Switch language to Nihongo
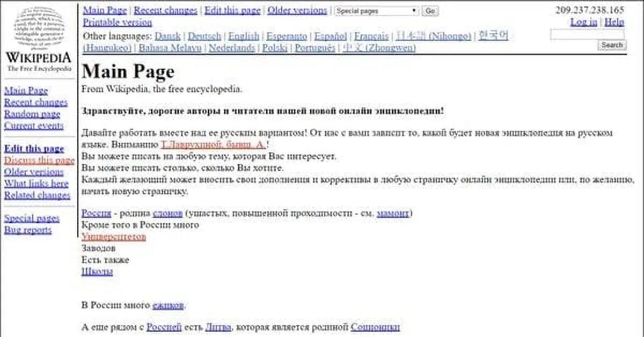Viewport: 644px width, 337px height. click(x=434, y=36)
